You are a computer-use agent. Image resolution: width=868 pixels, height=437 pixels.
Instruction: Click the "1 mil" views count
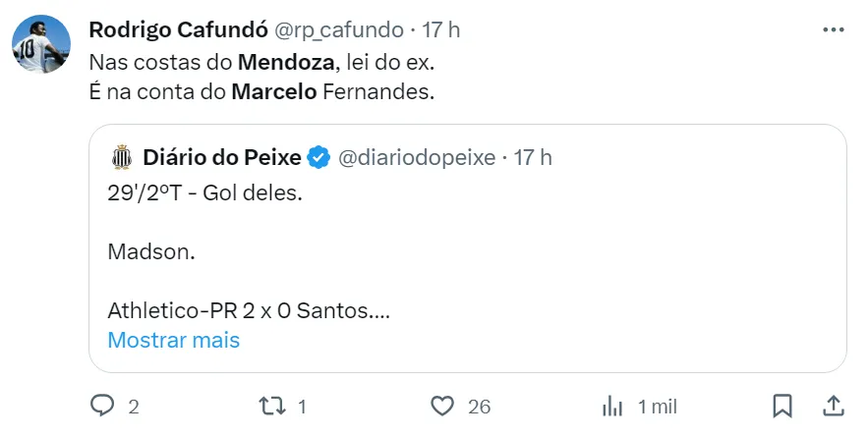pos(657,406)
